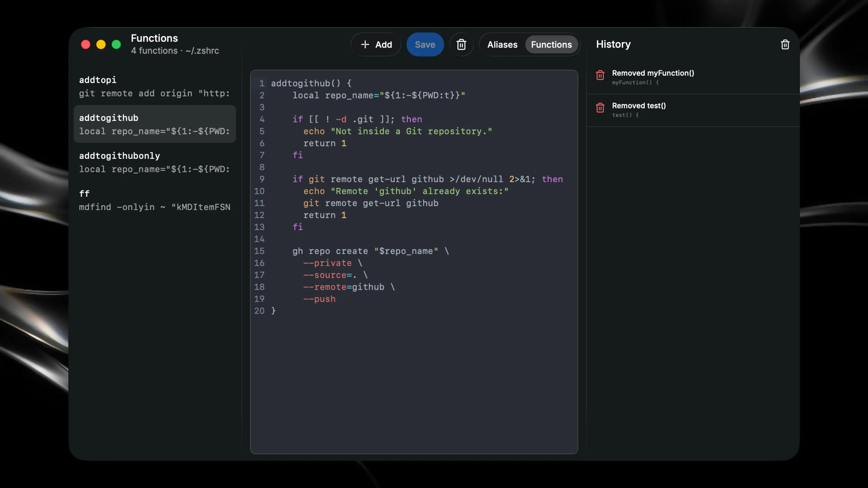
Task: Minimize the window with the yellow button
Action: tap(101, 44)
